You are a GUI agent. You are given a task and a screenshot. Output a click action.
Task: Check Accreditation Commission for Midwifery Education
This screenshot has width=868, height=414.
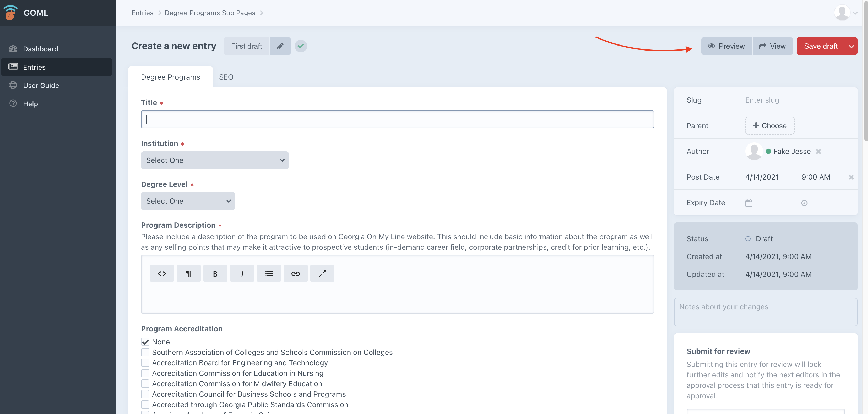coord(145,384)
